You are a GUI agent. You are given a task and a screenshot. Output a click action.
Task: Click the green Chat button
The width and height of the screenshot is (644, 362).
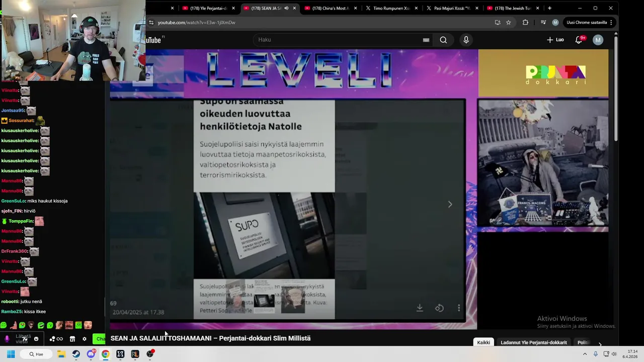click(x=100, y=339)
